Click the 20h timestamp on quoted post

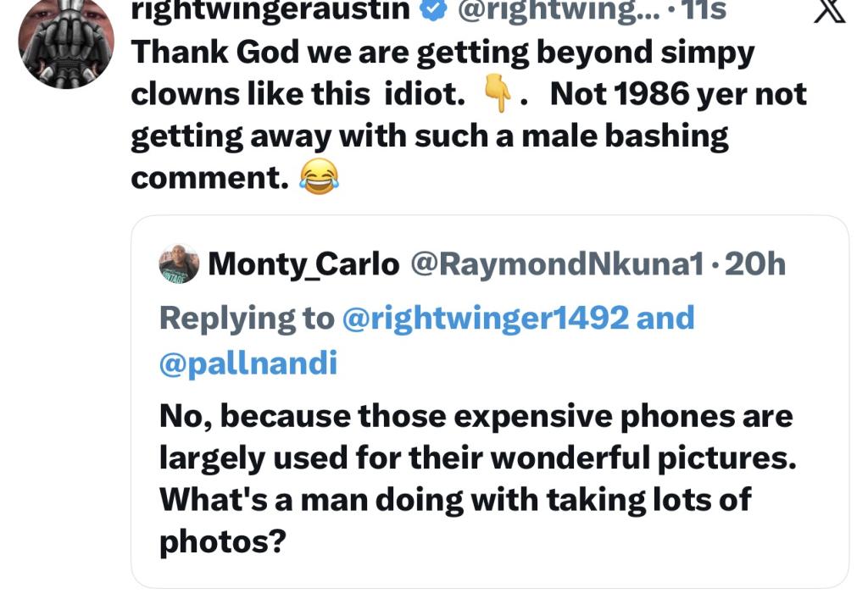pyautogui.click(x=755, y=265)
